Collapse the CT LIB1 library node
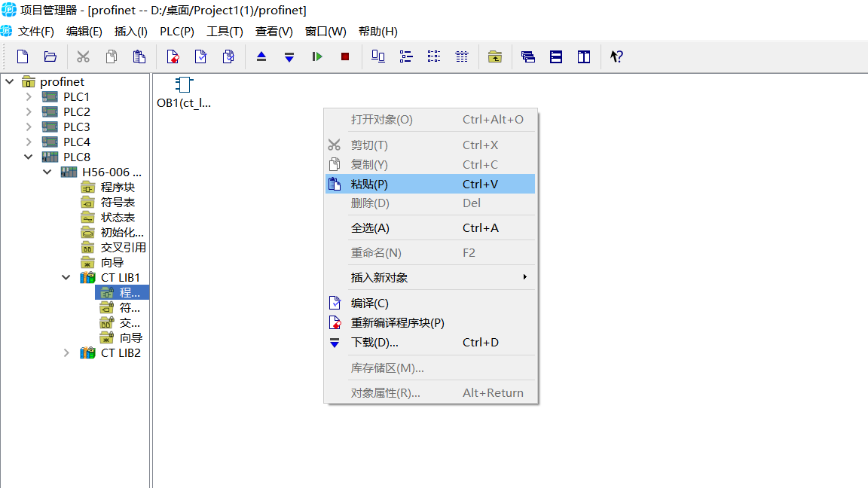 click(x=66, y=278)
